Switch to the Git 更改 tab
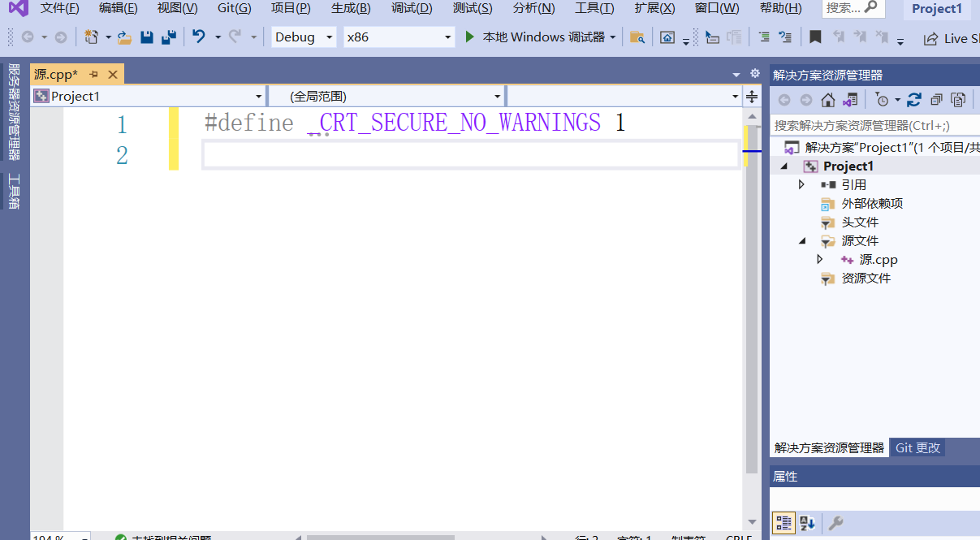980x540 pixels. 917,447
